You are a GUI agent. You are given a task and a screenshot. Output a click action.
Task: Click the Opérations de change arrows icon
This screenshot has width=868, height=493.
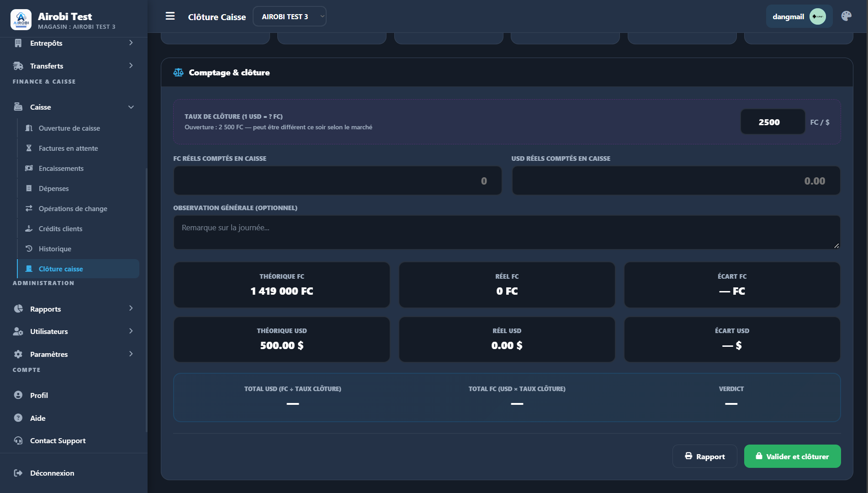(x=29, y=208)
